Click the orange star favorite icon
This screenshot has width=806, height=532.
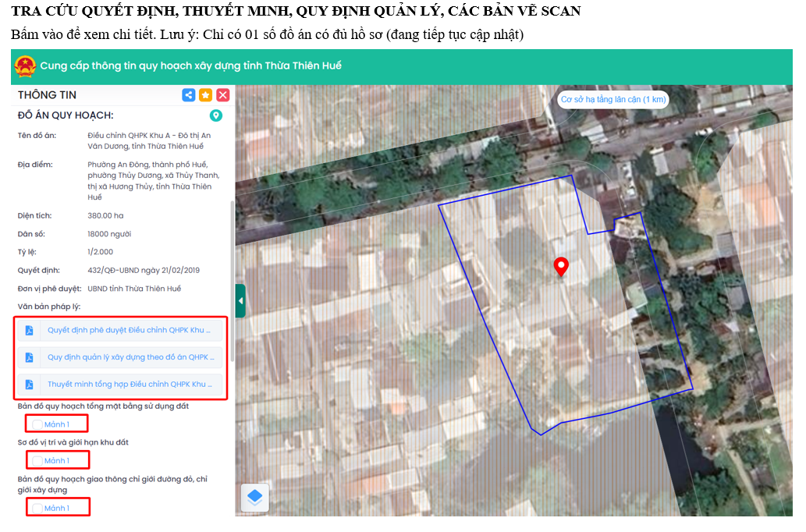pyautogui.click(x=205, y=95)
